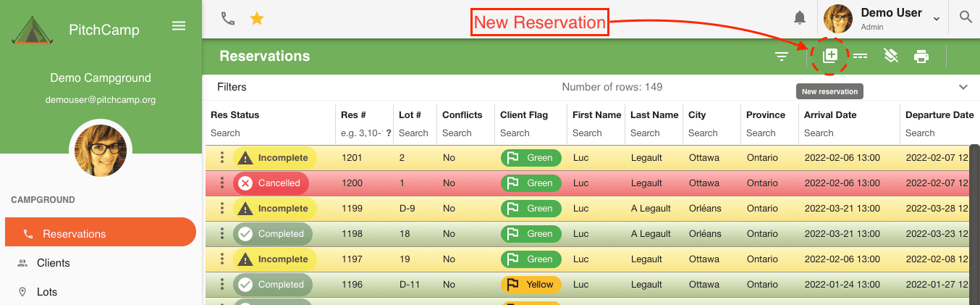Open row menu for reservation 1198
This screenshot has height=305, width=980.
[x=222, y=234]
